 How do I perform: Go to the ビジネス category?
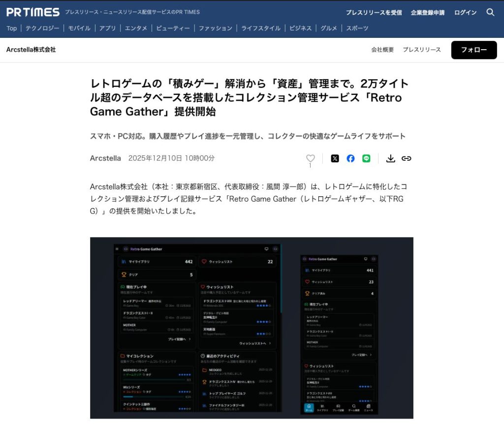tap(300, 28)
